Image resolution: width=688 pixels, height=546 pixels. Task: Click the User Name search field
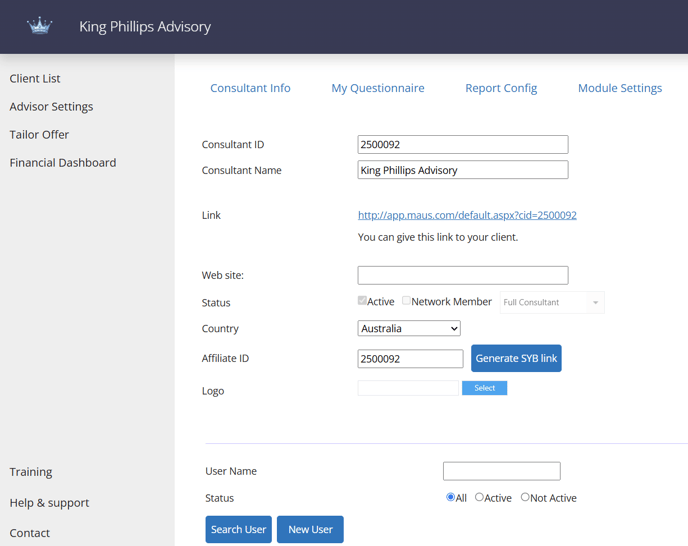click(x=502, y=471)
